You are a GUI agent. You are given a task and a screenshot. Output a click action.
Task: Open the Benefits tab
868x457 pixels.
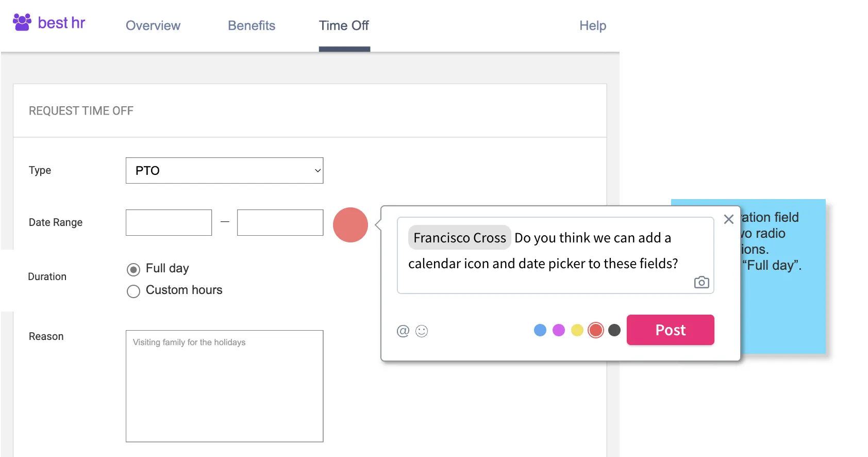(x=252, y=26)
